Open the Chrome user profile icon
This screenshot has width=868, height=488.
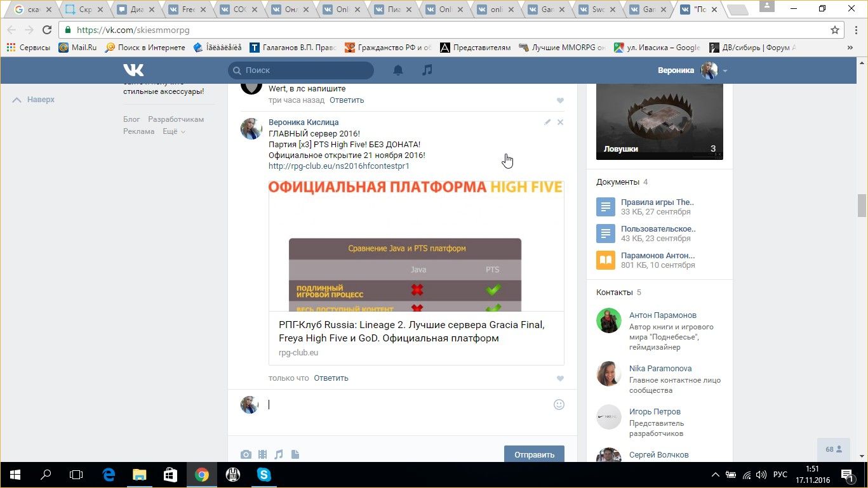[766, 6]
